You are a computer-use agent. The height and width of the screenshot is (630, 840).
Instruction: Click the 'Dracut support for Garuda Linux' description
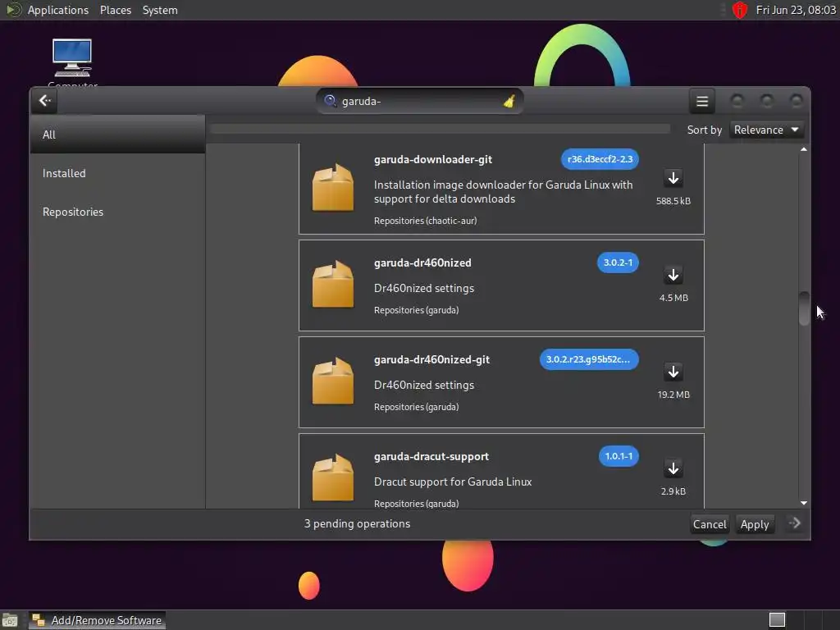452,482
